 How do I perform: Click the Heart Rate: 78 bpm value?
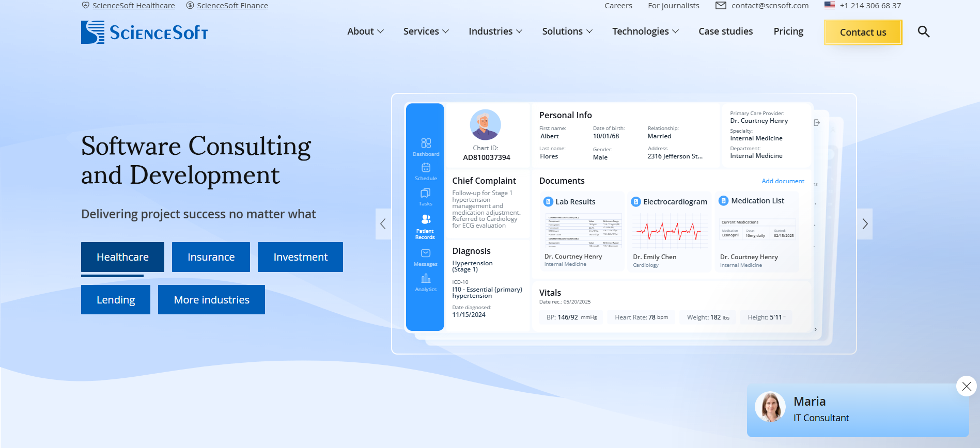coord(641,317)
